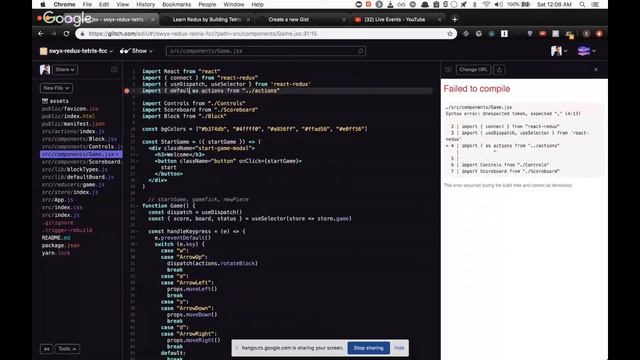Open src/components/Block.jsx in the file list
This screenshot has width=640, height=360.
(79, 139)
